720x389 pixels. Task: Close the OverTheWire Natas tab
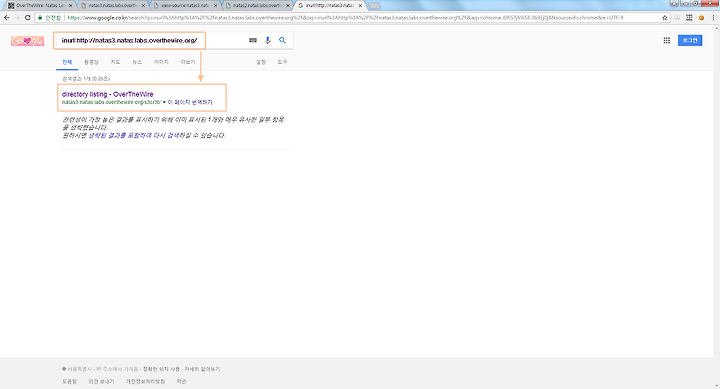(x=71, y=6)
